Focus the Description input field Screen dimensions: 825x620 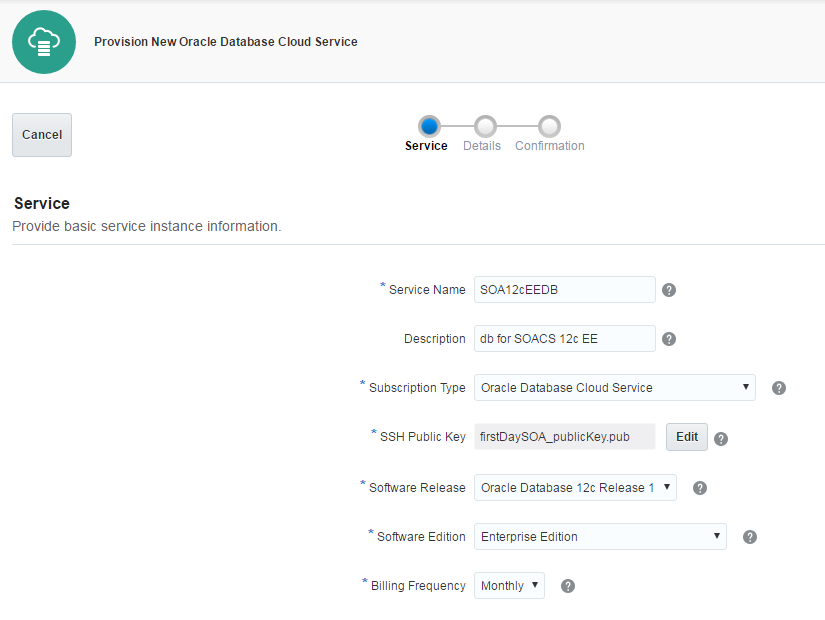coord(564,338)
